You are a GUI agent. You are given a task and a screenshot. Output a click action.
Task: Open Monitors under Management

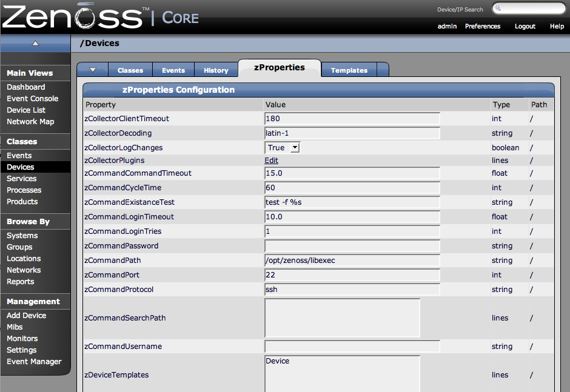click(22, 338)
